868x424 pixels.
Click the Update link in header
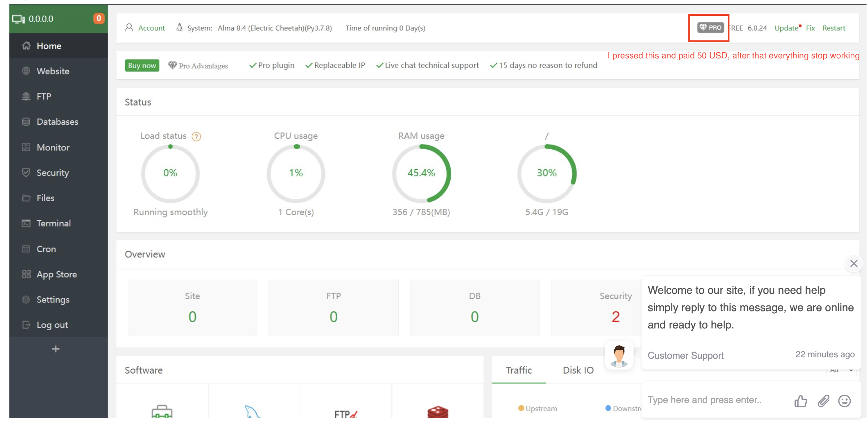[786, 28]
